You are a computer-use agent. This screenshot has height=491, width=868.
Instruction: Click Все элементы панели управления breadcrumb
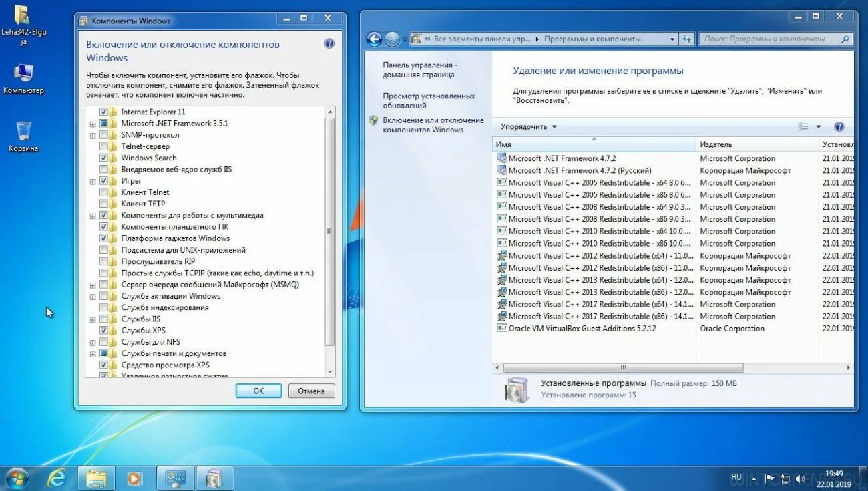pyautogui.click(x=481, y=39)
